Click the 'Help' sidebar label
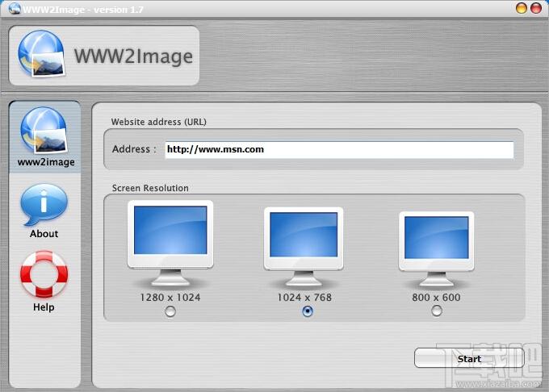This screenshot has width=549, height=392. [x=44, y=307]
